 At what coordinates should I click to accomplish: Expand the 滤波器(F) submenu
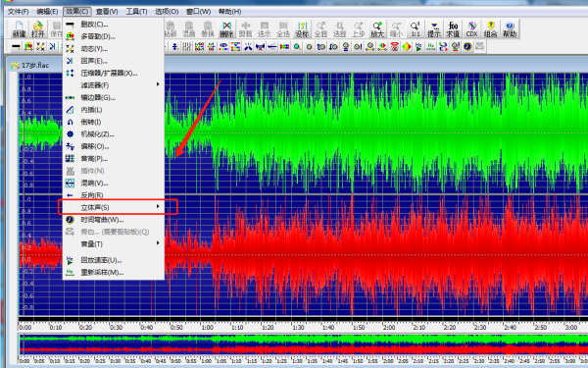(114, 85)
